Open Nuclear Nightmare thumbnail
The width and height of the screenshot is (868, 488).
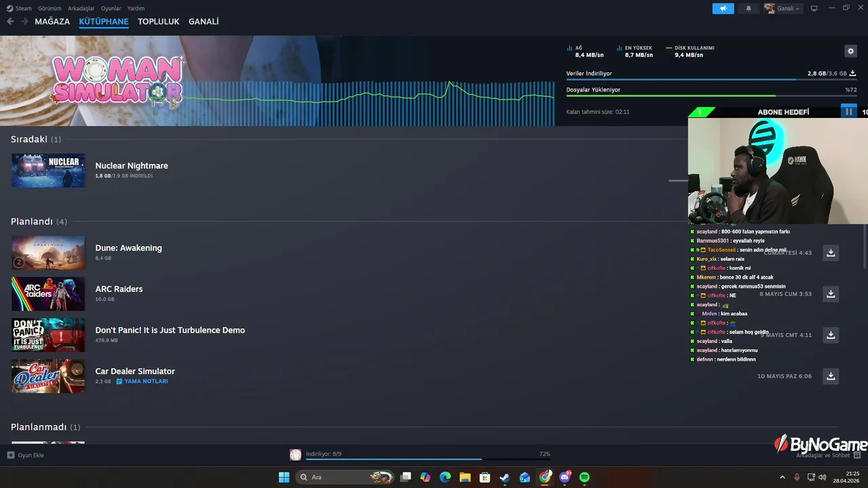(48, 170)
